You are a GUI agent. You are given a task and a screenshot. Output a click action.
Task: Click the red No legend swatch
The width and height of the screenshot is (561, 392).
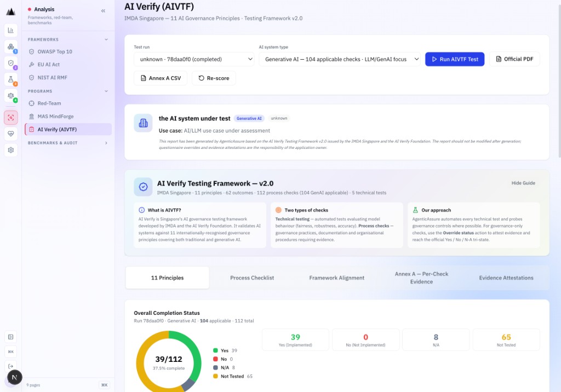click(x=215, y=359)
